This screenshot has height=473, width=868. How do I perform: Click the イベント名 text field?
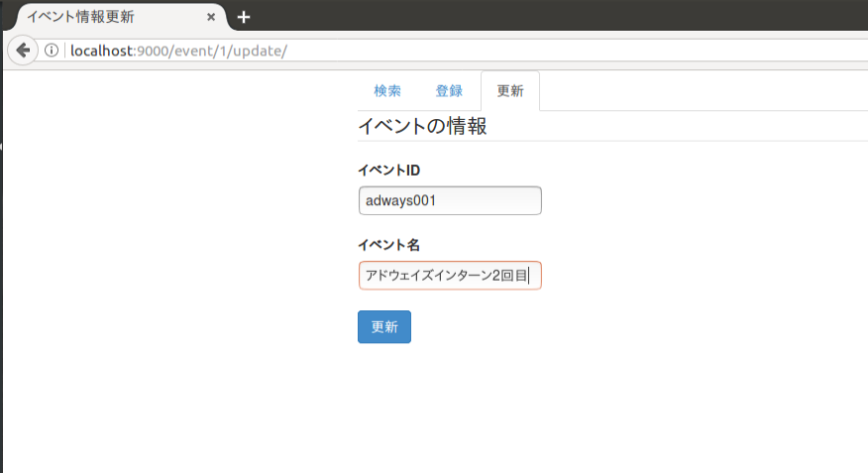coord(450,276)
